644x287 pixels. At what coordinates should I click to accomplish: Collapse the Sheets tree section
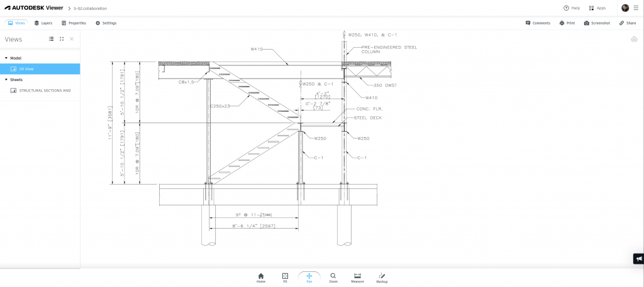point(6,80)
